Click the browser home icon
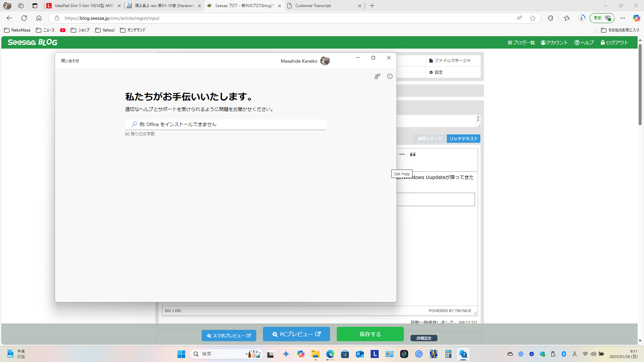 point(39,18)
